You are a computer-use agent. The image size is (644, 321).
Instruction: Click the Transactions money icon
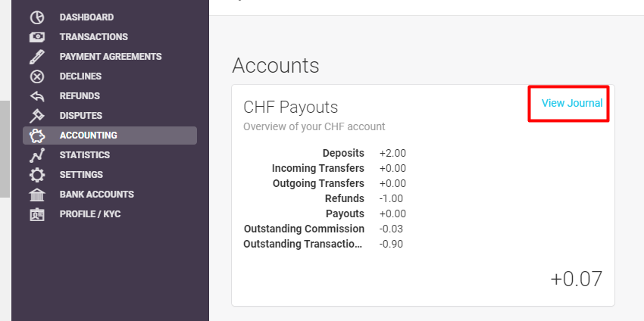[37, 37]
